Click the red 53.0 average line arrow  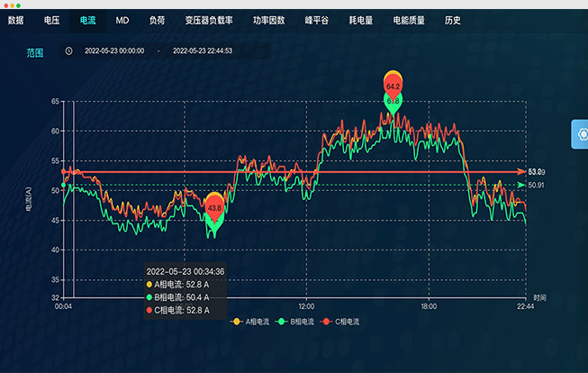pyautogui.click(x=520, y=171)
